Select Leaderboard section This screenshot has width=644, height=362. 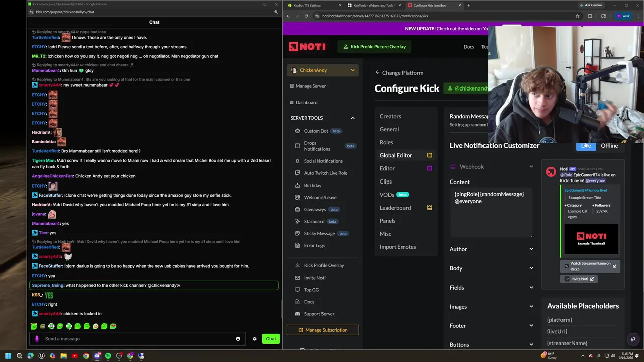coord(406,208)
